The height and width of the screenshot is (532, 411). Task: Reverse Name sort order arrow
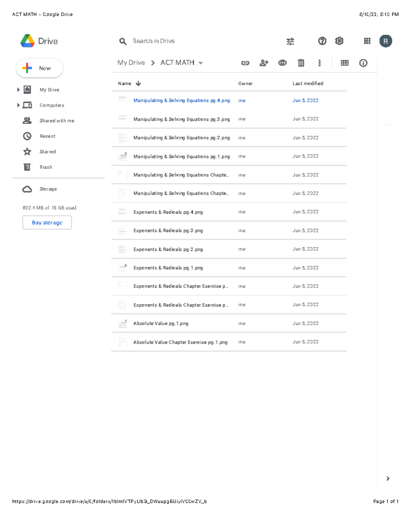tap(138, 83)
